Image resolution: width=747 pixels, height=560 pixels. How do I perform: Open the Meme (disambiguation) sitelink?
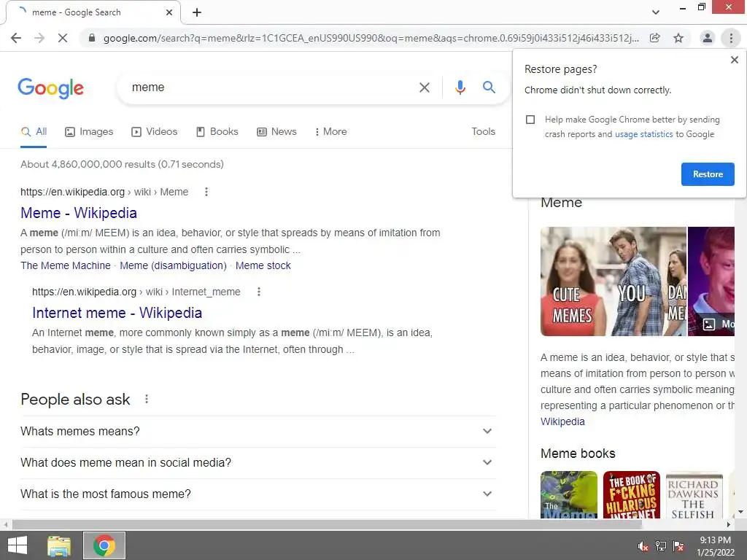point(173,265)
